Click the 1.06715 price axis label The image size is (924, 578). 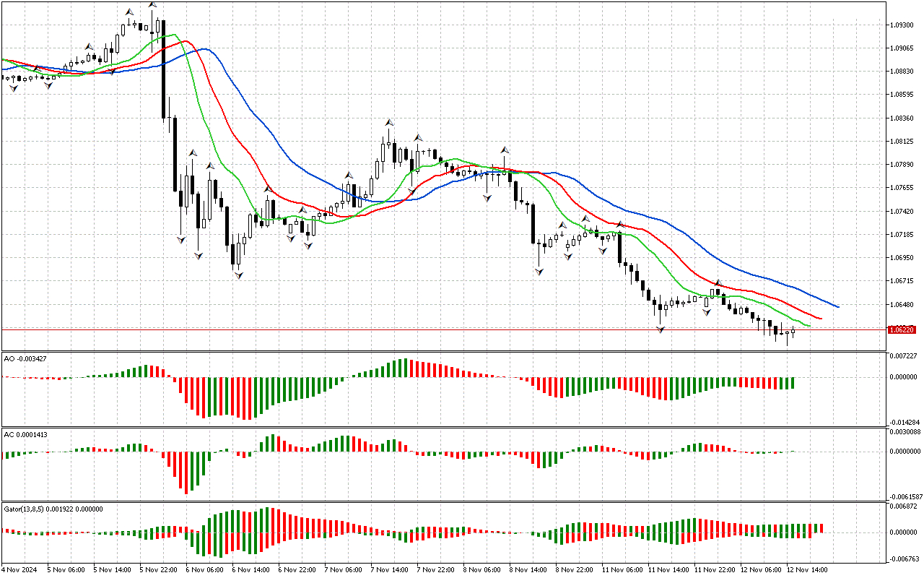pyautogui.click(x=903, y=281)
